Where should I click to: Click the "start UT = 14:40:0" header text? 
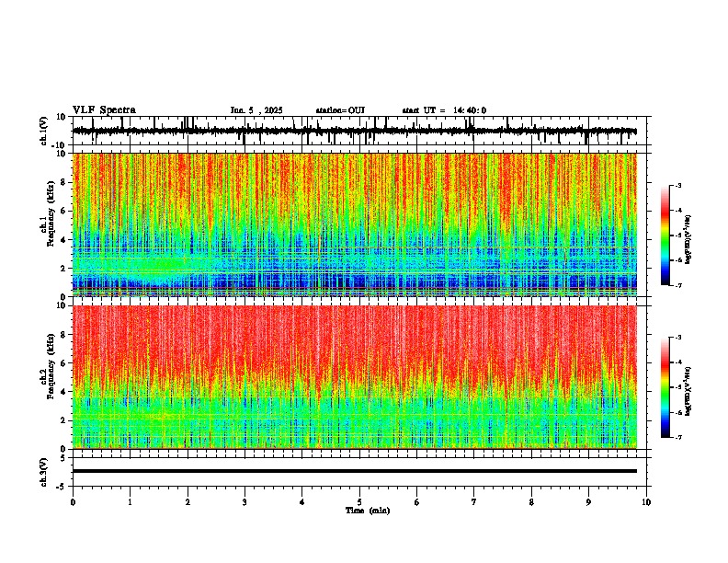click(444, 110)
